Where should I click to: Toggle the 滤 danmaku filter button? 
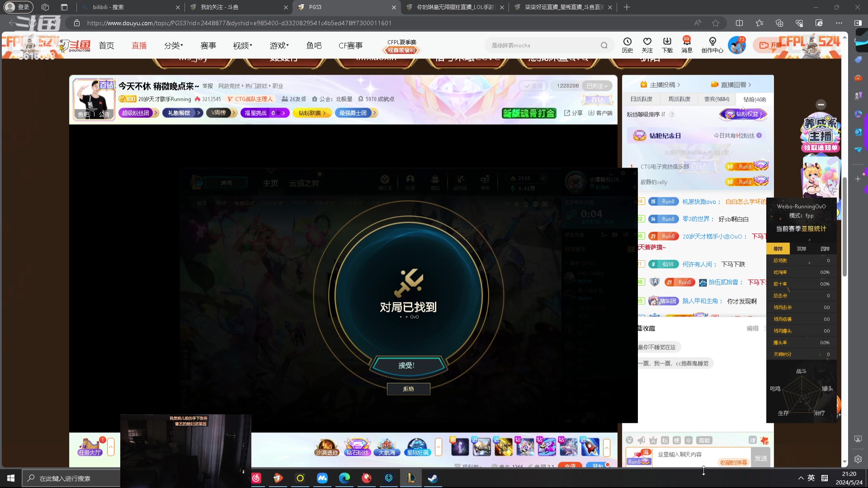click(x=752, y=440)
